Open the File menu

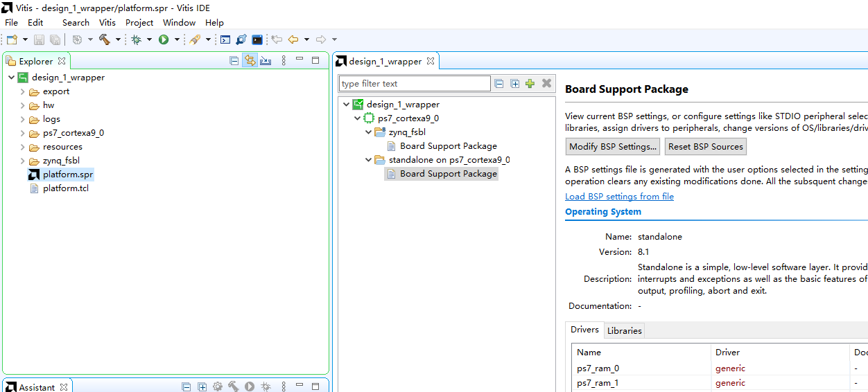point(11,22)
